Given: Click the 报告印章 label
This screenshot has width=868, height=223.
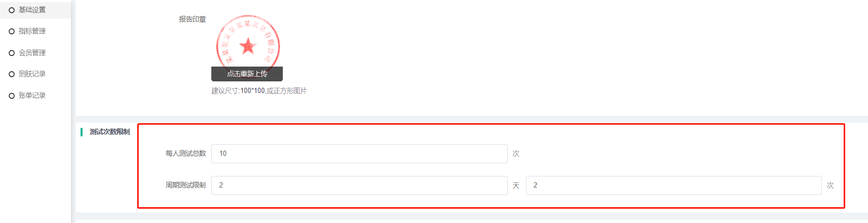Looking at the screenshot, I should [x=192, y=19].
